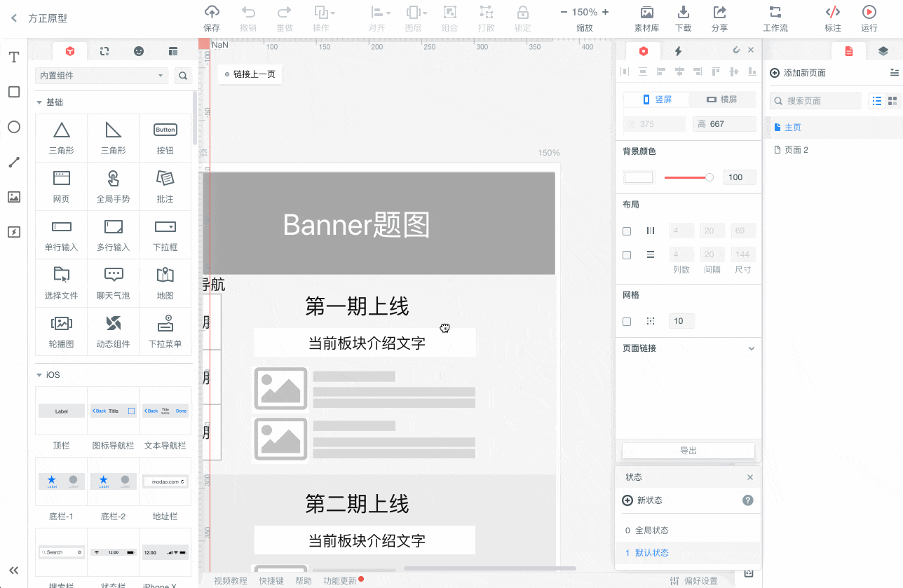Click the 锁定 lock icon
Image resolution: width=903 pixels, height=588 pixels.
(522, 12)
